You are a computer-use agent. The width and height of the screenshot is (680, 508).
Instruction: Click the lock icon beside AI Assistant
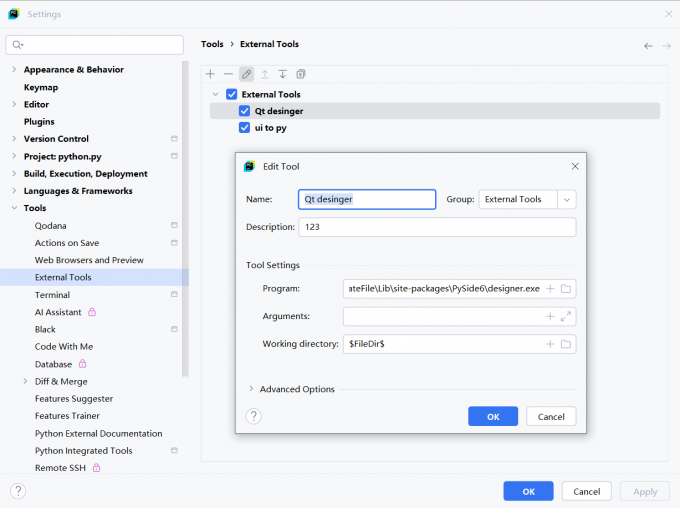point(92,312)
